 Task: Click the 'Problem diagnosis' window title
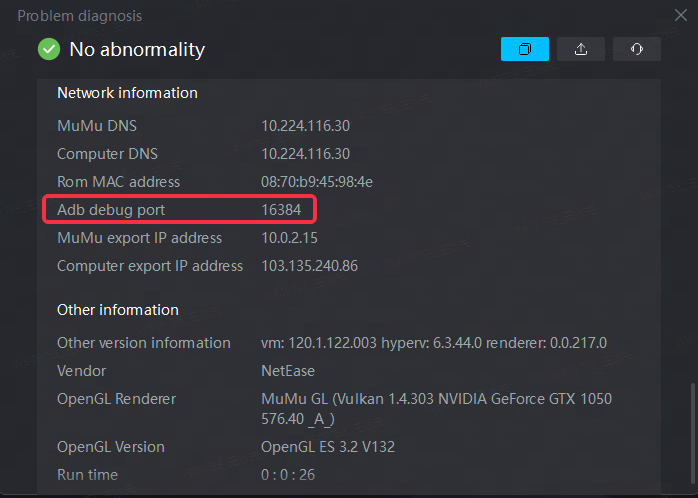pyautogui.click(x=80, y=16)
